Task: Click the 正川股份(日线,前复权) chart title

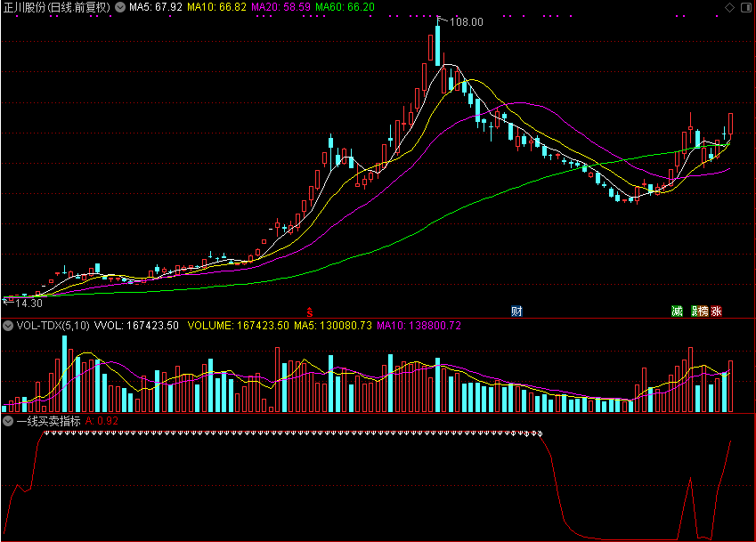Action: tap(57, 7)
